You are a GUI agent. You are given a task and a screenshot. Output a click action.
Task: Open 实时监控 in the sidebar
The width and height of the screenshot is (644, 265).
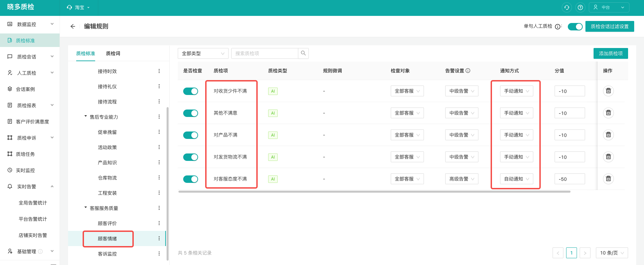point(30,170)
